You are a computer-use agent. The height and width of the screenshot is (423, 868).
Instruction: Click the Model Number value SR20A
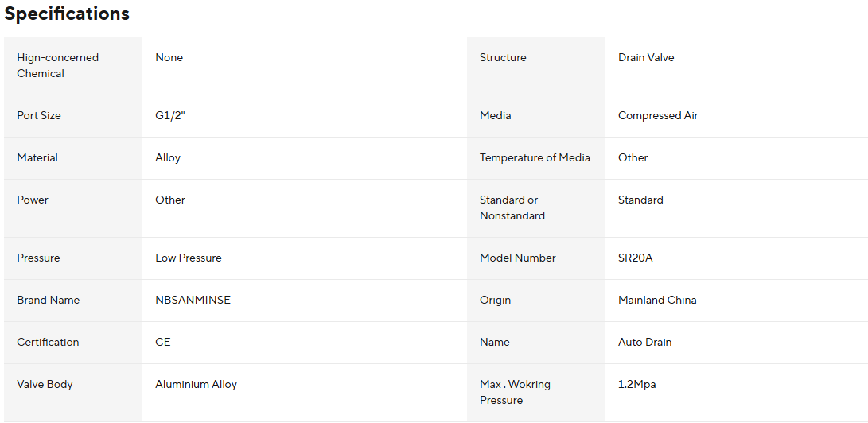coord(635,258)
